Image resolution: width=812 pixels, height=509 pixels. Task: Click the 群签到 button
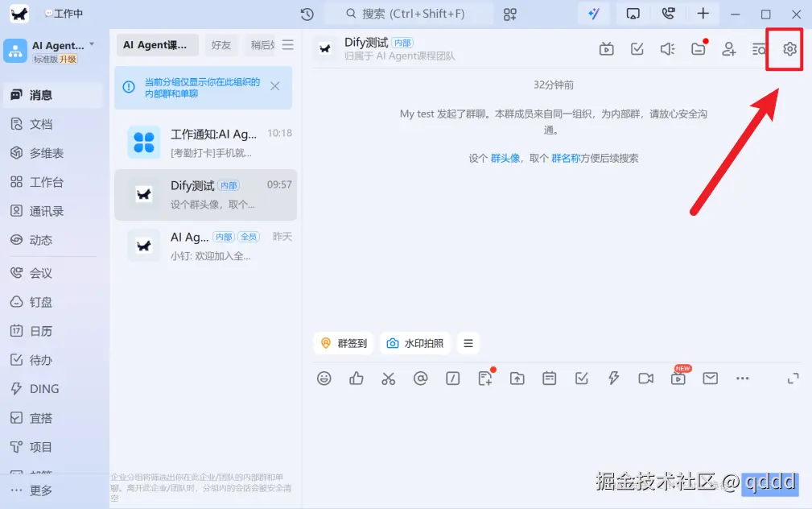click(344, 343)
